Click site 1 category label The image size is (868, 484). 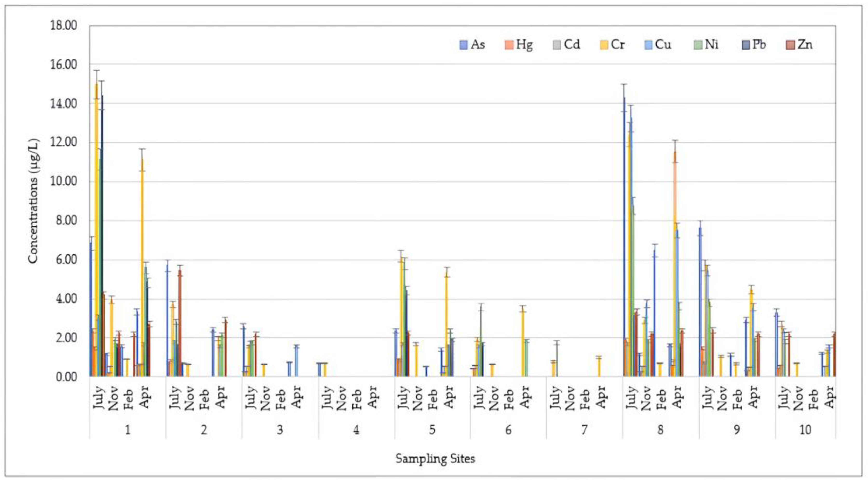(x=127, y=430)
